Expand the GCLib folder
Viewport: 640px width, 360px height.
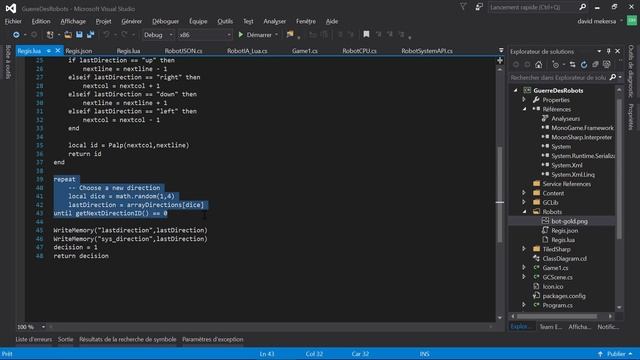tap(524, 202)
